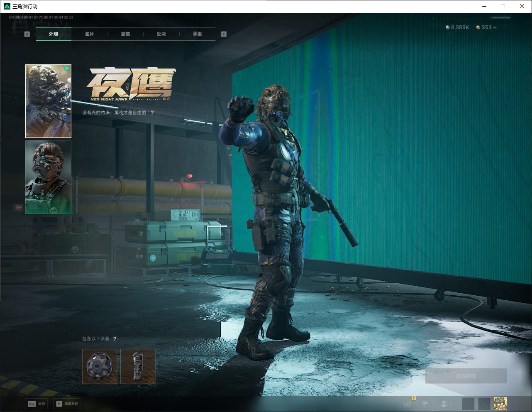
Task: Open the 名片 name card tab
Action: click(89, 34)
